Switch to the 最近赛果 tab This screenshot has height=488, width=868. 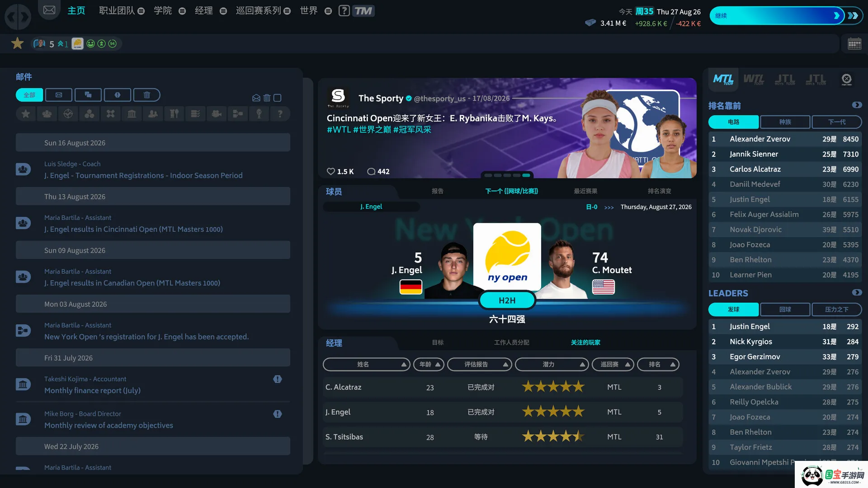[x=585, y=191]
